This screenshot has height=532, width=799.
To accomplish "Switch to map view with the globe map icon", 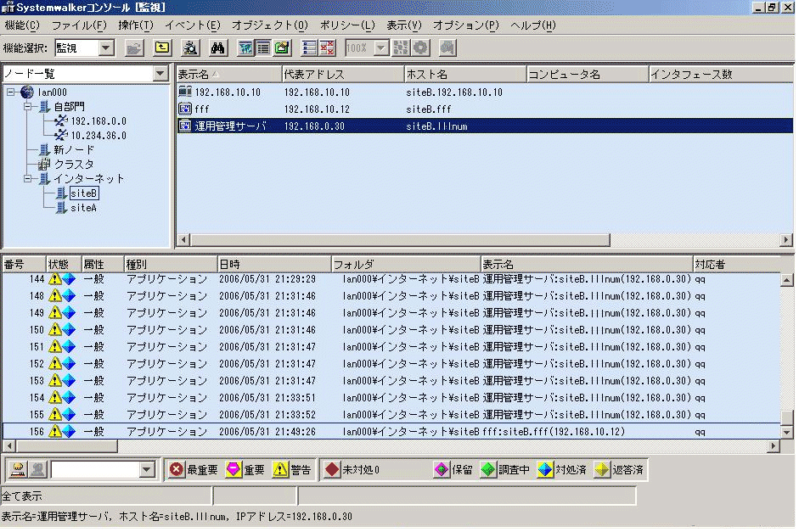I will [245, 48].
